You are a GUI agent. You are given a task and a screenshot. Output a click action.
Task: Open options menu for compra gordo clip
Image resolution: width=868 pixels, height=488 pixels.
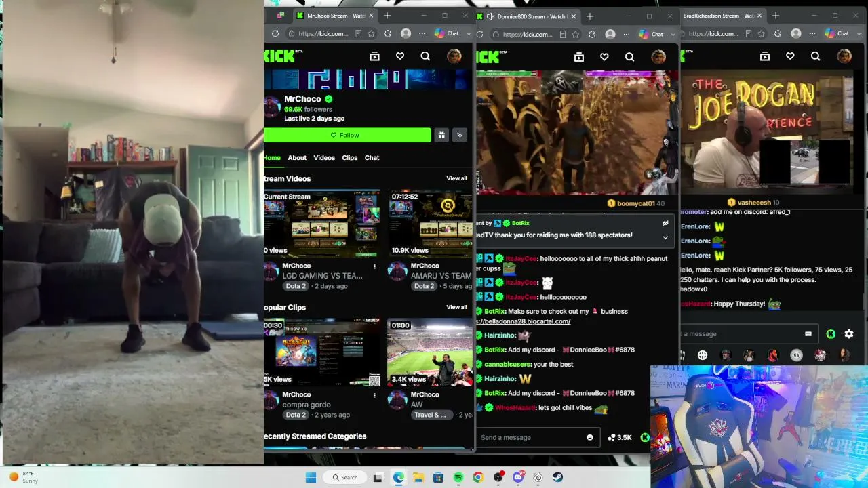(x=374, y=396)
